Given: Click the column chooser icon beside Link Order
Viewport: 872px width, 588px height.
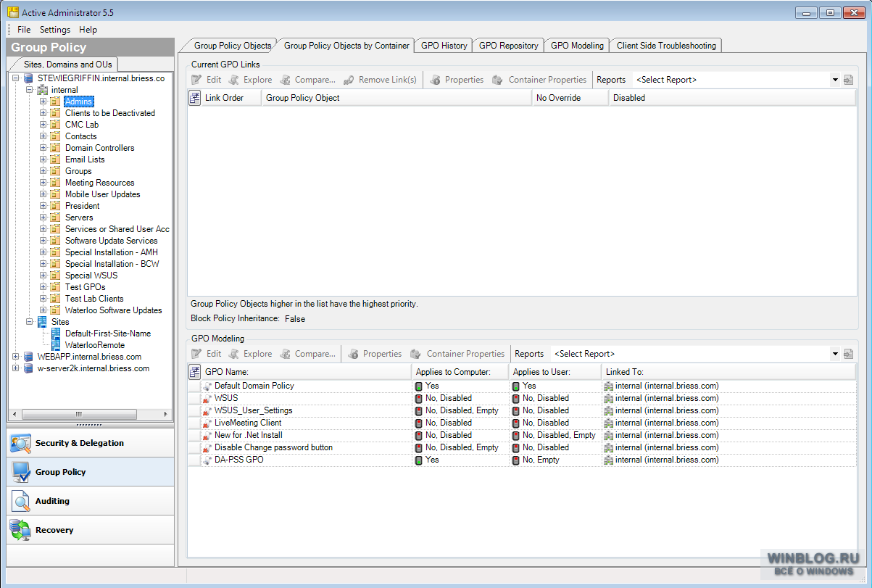Looking at the screenshot, I should click(x=194, y=98).
